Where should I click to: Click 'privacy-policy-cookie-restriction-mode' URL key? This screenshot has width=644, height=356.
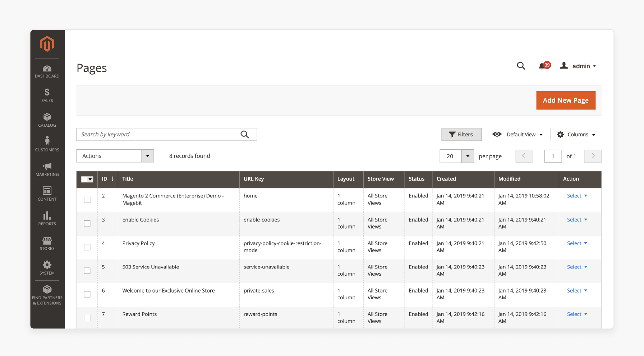coord(282,247)
